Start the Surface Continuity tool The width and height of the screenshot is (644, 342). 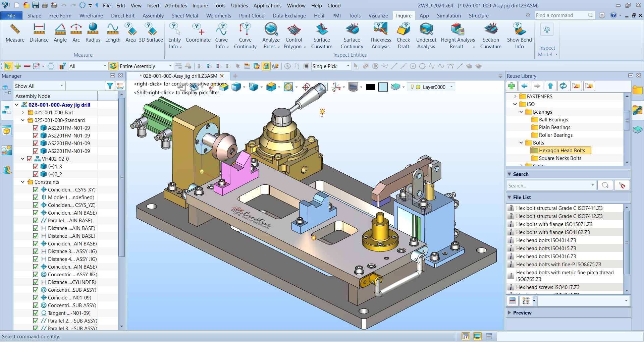352,36
